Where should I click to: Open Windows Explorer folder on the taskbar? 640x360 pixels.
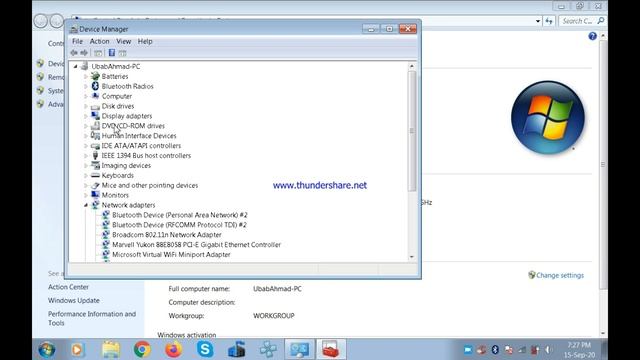(111, 350)
